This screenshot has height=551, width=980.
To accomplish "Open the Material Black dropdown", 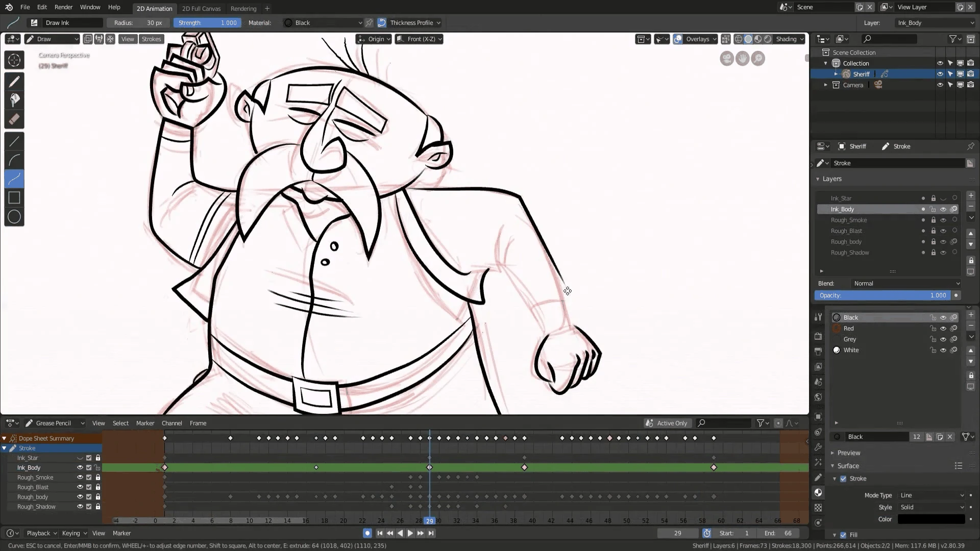I will [x=323, y=23].
